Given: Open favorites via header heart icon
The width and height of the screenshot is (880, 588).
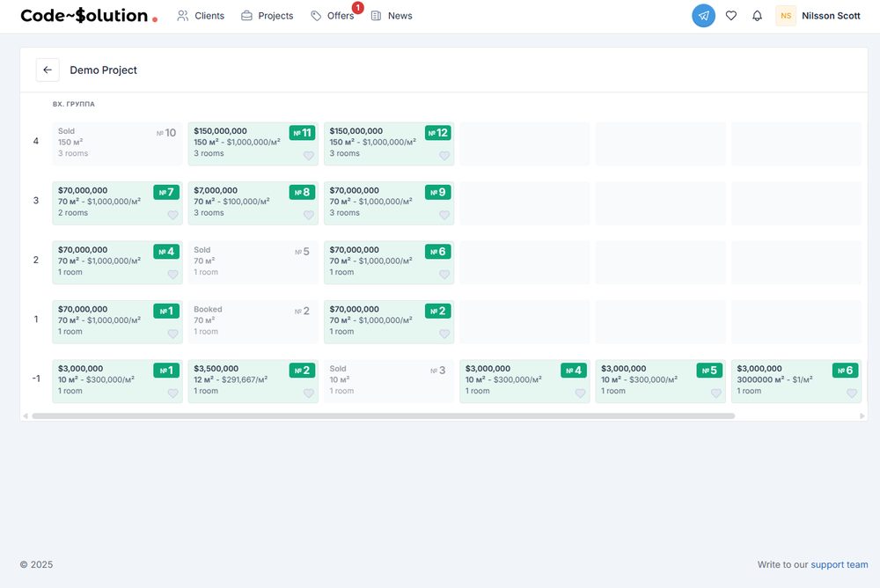Looking at the screenshot, I should tap(730, 16).
